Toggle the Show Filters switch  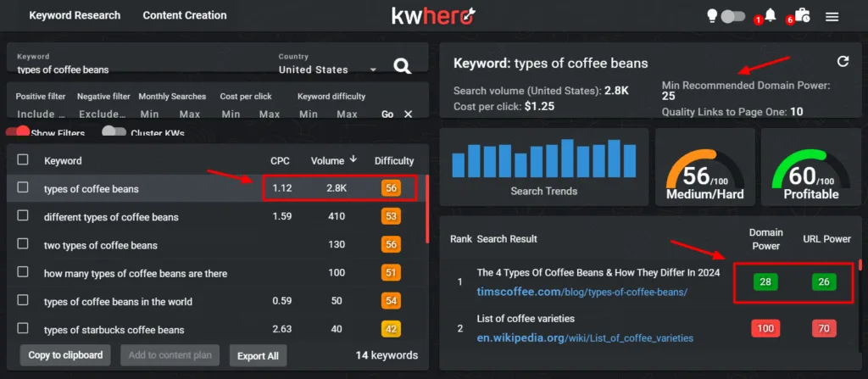[x=18, y=132]
